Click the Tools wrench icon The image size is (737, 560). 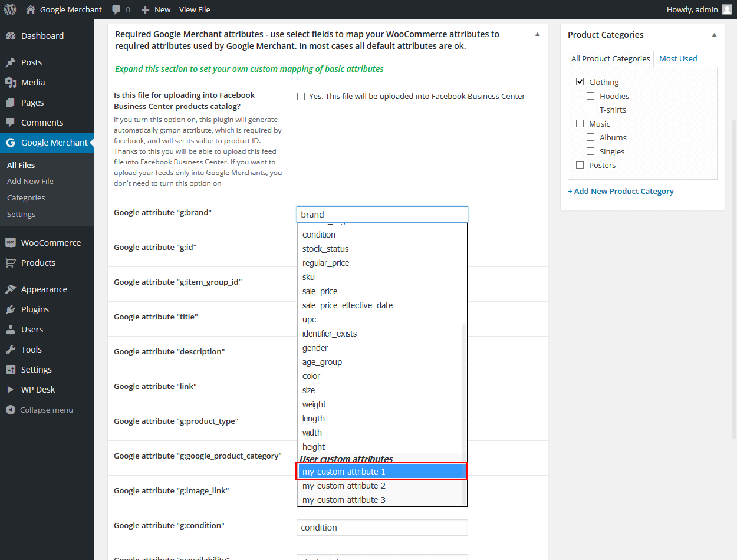[11, 350]
